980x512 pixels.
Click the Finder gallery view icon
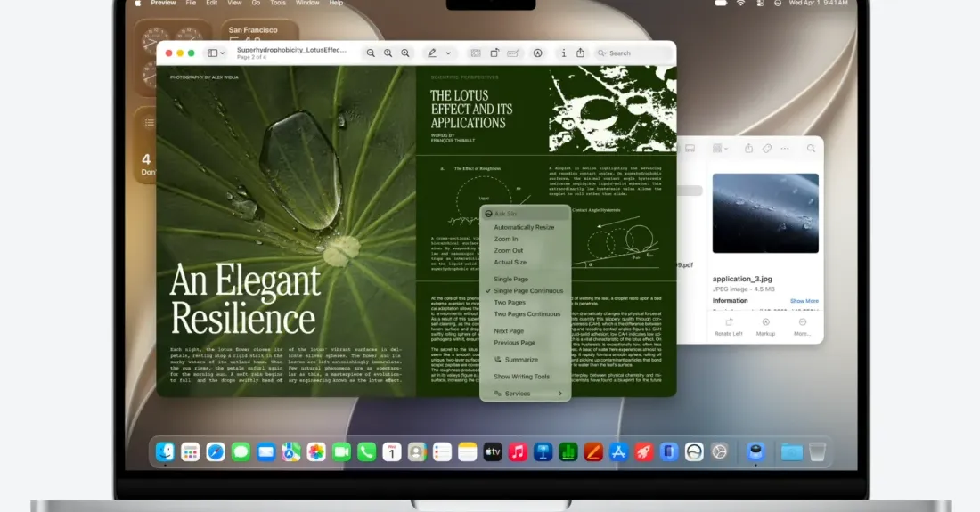pyautogui.click(x=690, y=149)
